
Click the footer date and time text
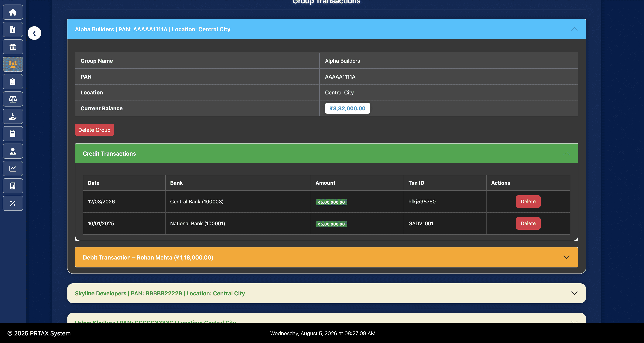pos(323,333)
